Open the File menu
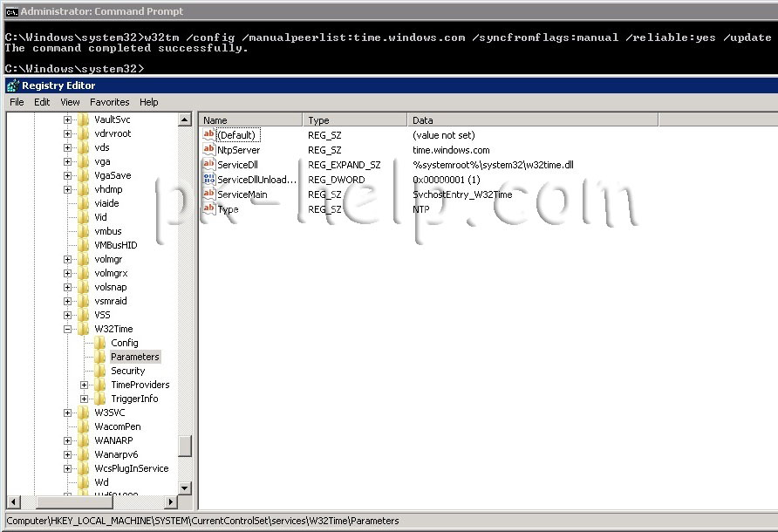Viewport: 778px width, 532px height. (17, 102)
